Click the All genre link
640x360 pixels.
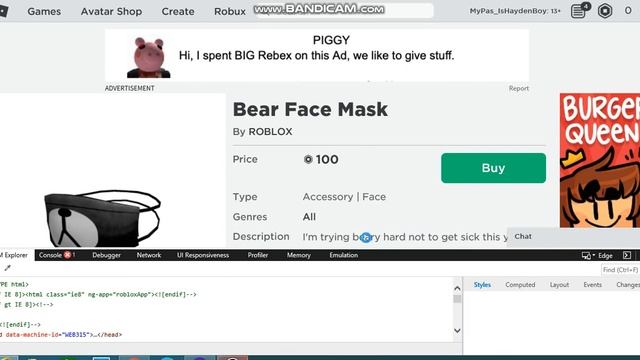pyautogui.click(x=309, y=217)
